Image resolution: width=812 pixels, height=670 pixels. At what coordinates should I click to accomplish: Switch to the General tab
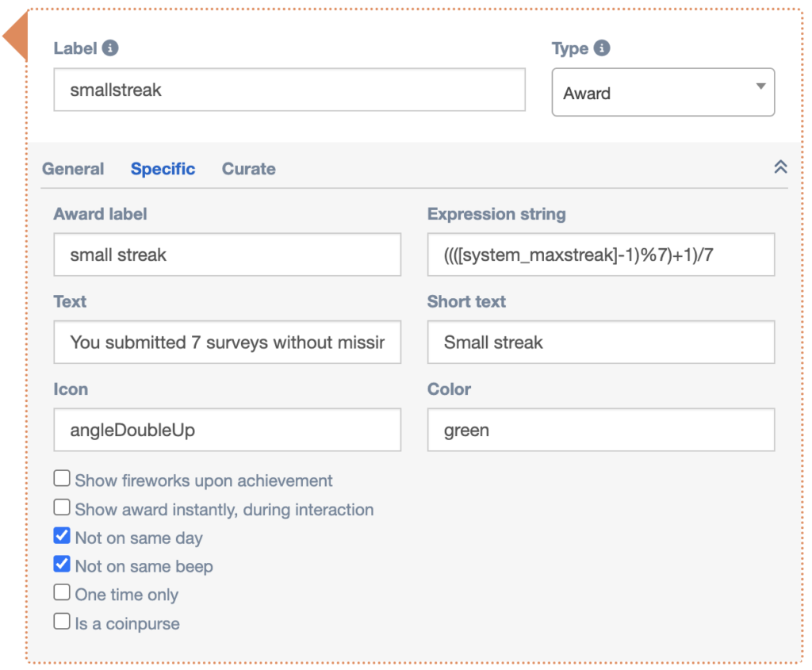(x=73, y=169)
